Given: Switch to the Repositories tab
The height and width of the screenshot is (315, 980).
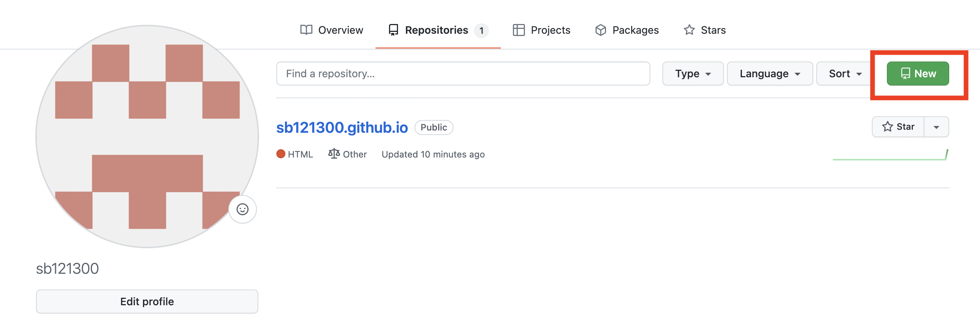Looking at the screenshot, I should pos(438,30).
